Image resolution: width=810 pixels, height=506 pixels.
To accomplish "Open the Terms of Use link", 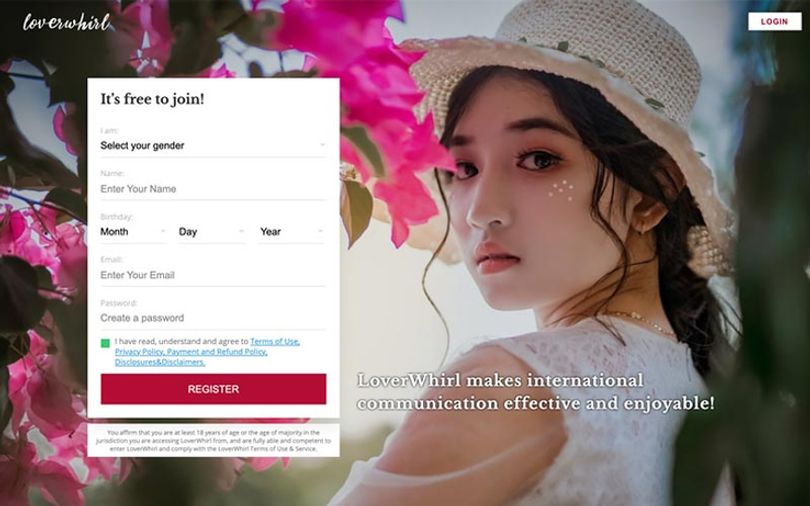I will pos(275,341).
